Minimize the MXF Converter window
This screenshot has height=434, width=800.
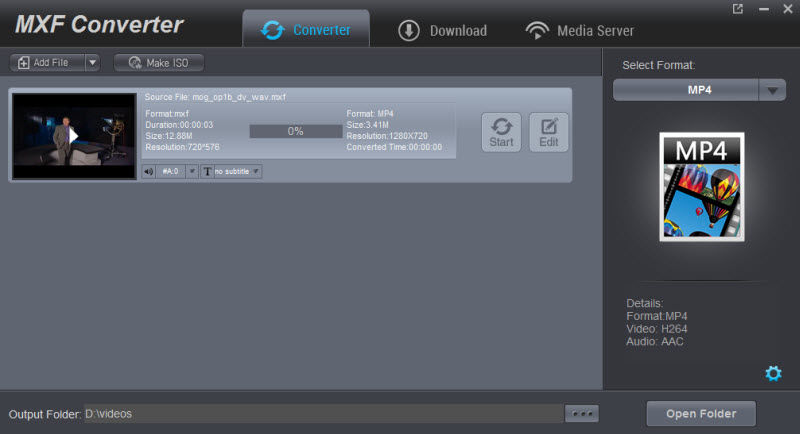coord(764,9)
